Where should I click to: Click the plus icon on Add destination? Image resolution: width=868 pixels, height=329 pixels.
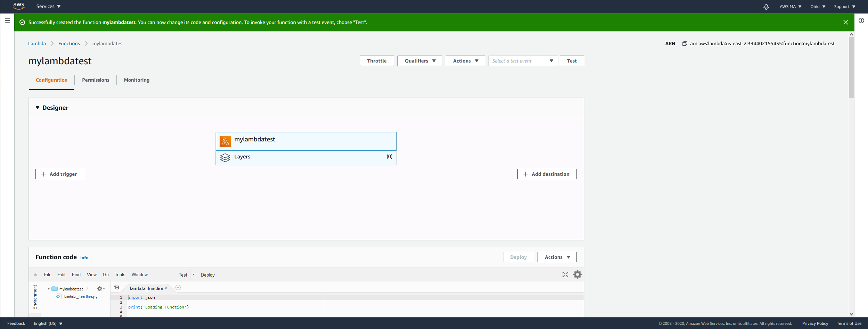[x=526, y=174]
